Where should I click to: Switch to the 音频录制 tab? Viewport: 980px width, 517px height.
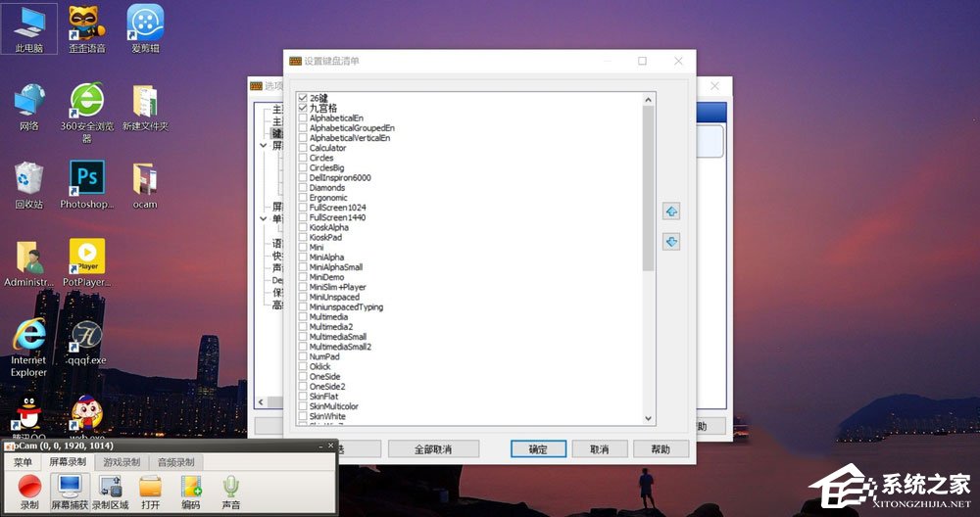pyautogui.click(x=175, y=462)
